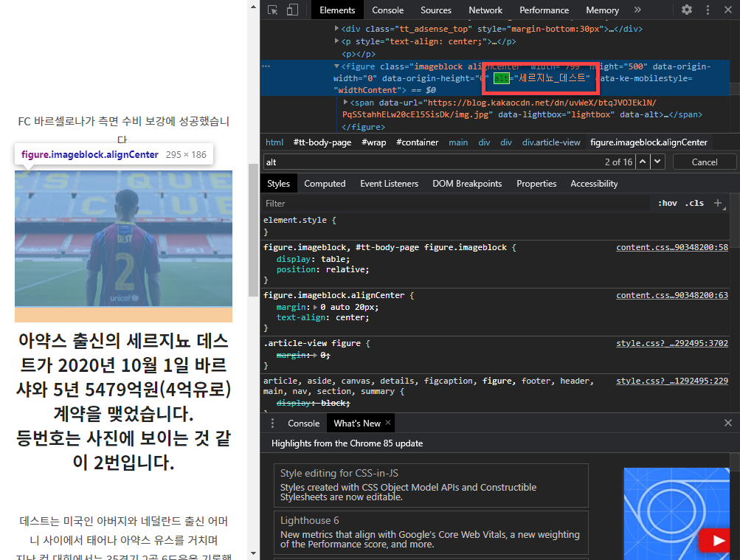Open the DOM Breakpoints pane tab
Screen dimensions: 740x560
click(467, 184)
